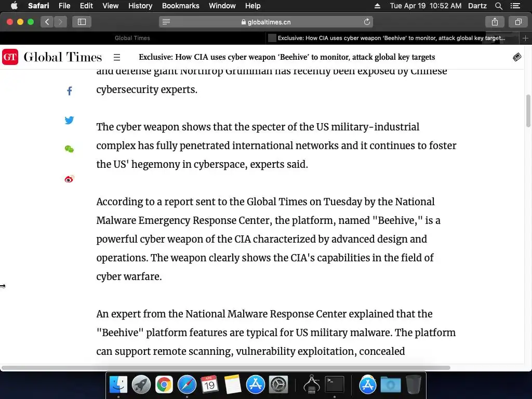
Task: Share article on Twitter
Action: point(69,120)
